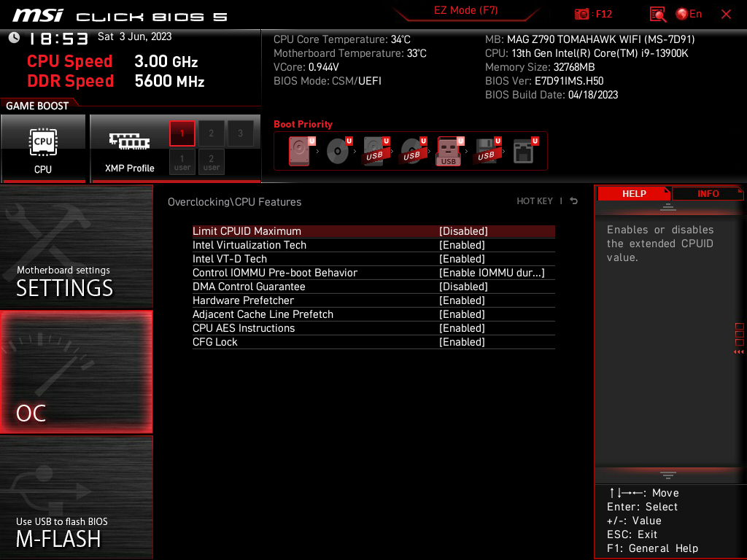747x560 pixels.
Task: Select XMP profile 3
Action: coord(240,133)
